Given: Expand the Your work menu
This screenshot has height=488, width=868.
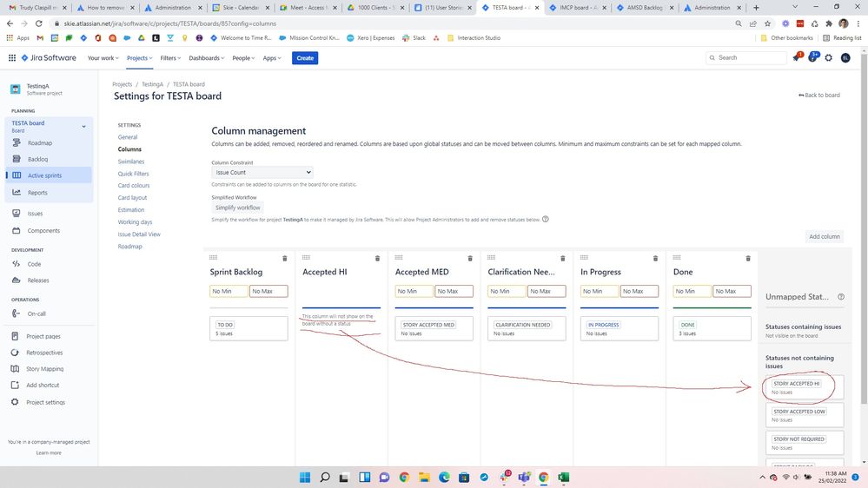Looking at the screenshot, I should pos(103,58).
